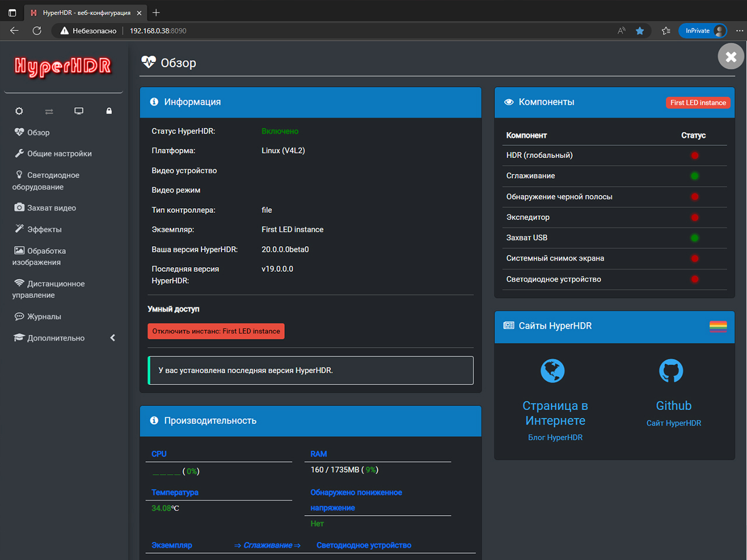Click the Экспедитор status dot
Screen dimensions: 747x560
[x=694, y=217]
